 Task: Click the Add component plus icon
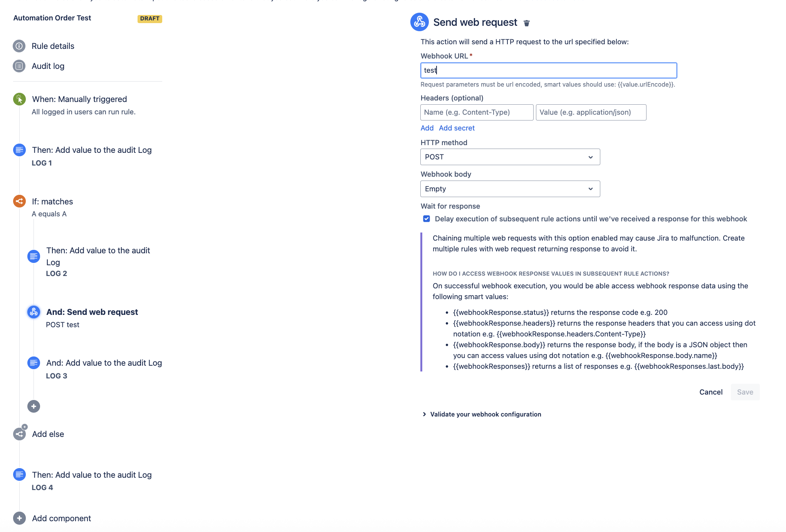(x=19, y=518)
